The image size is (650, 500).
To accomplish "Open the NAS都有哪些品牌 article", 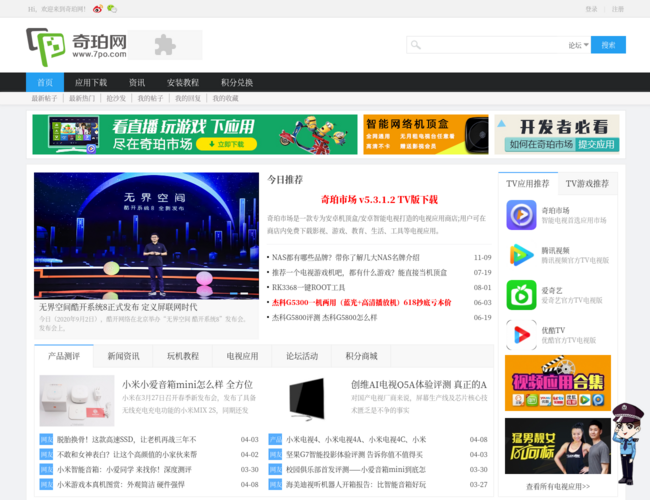I will pos(345,257).
